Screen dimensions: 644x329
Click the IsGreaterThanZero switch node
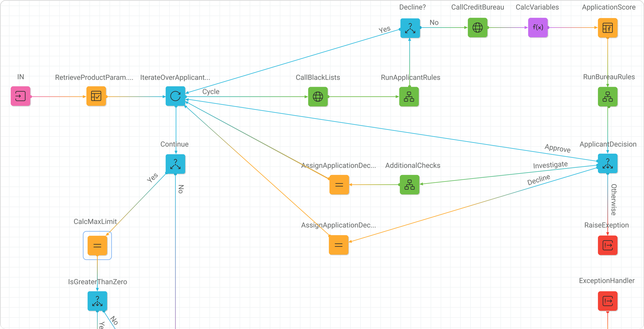(97, 301)
